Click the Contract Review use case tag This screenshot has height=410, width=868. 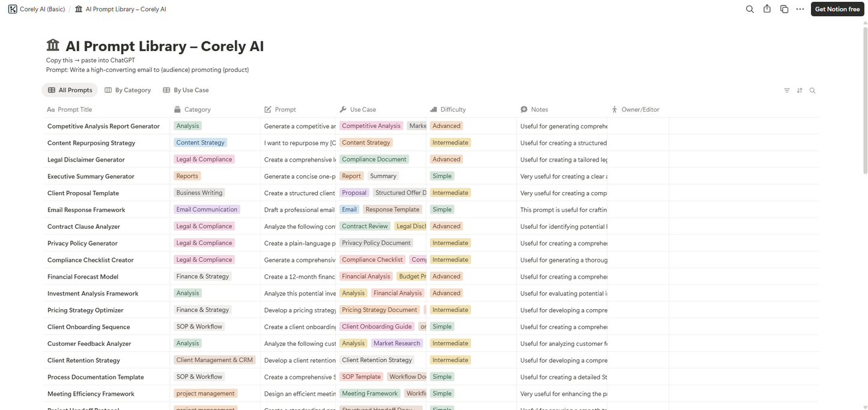(x=365, y=226)
